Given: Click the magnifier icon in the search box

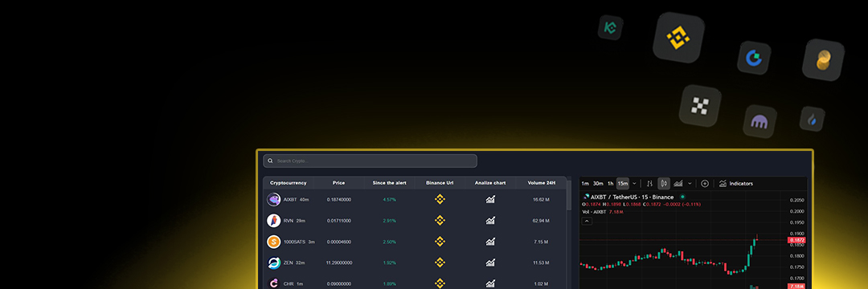Looking at the screenshot, I should [270, 161].
